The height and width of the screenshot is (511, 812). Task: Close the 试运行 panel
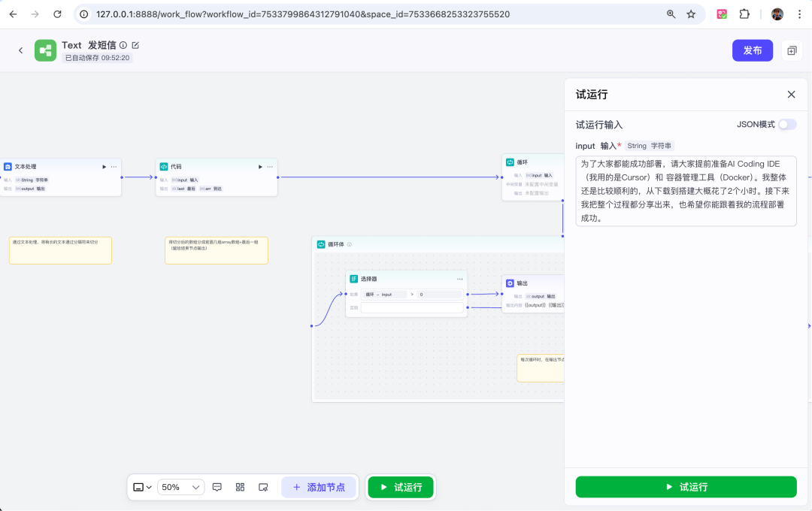pos(791,95)
